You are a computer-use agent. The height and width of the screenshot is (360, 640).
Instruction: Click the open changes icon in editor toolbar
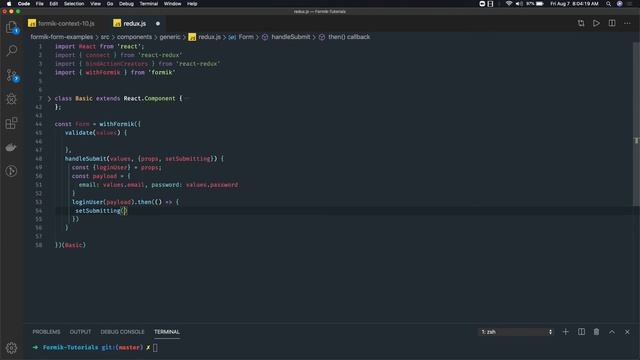point(581,23)
